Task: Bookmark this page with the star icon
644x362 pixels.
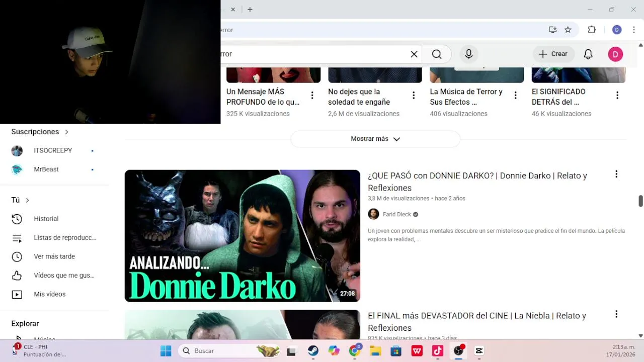Action: coord(568,30)
